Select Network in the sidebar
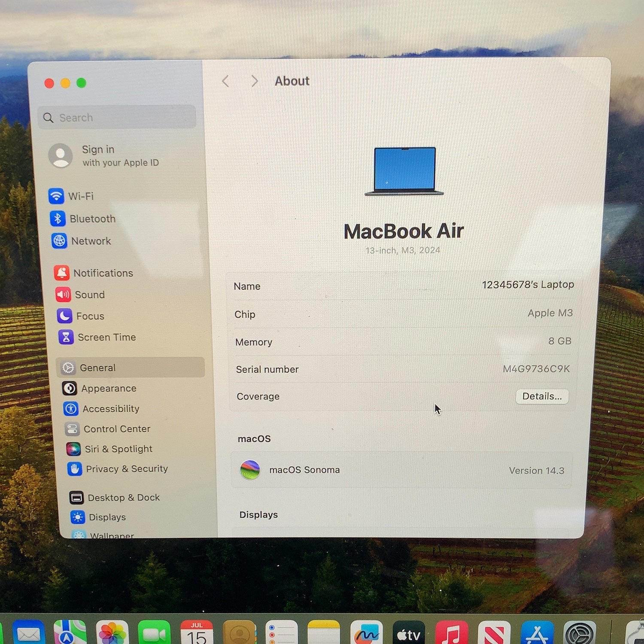This screenshot has width=644, height=644. (81, 241)
